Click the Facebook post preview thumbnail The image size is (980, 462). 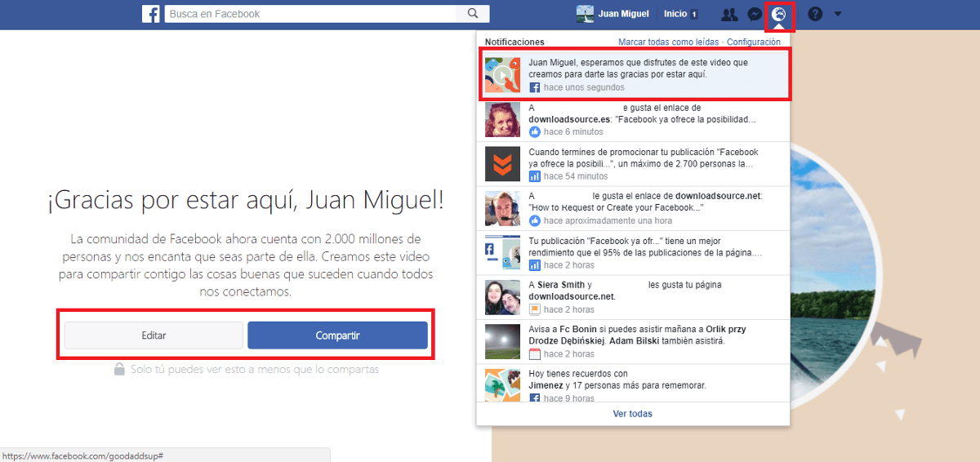coord(502,253)
